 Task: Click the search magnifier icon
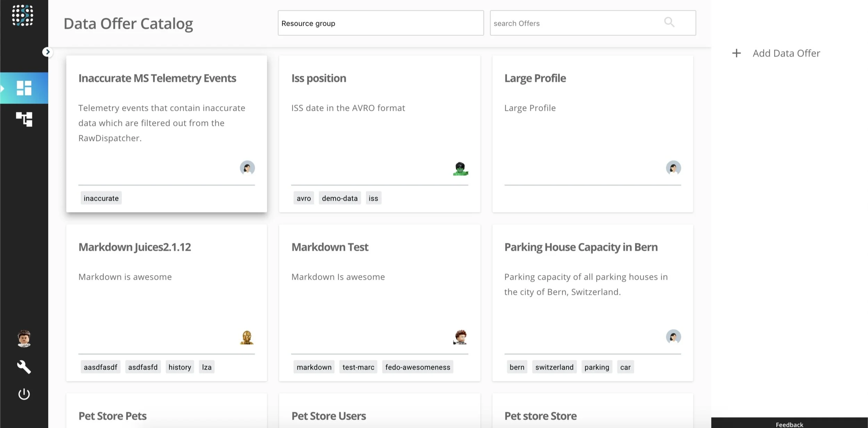pos(669,23)
